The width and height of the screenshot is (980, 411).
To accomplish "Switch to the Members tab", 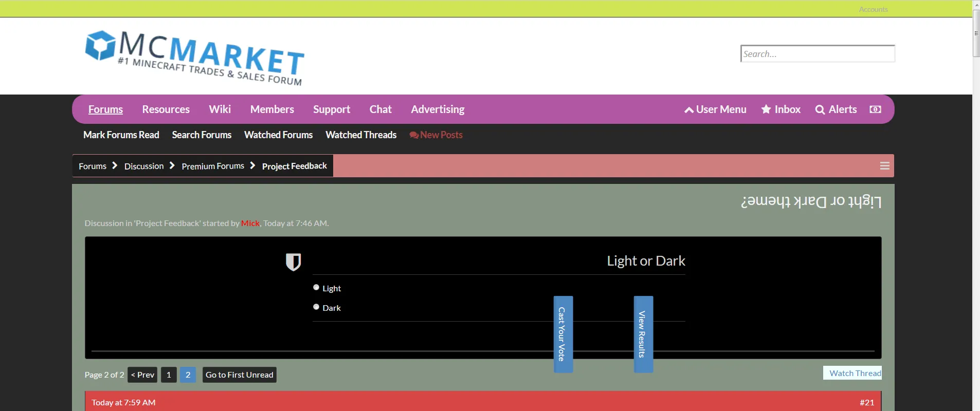I will click(272, 109).
